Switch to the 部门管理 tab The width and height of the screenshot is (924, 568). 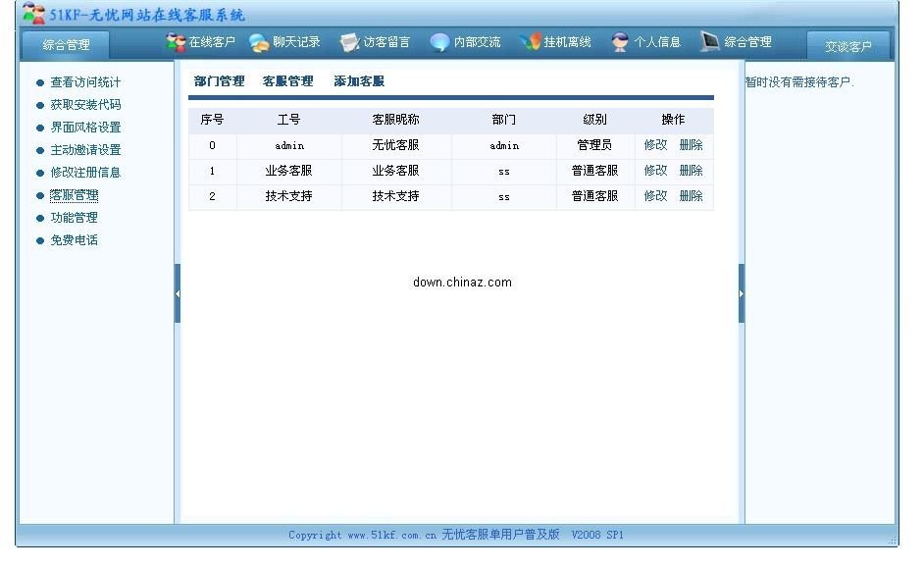click(x=218, y=80)
